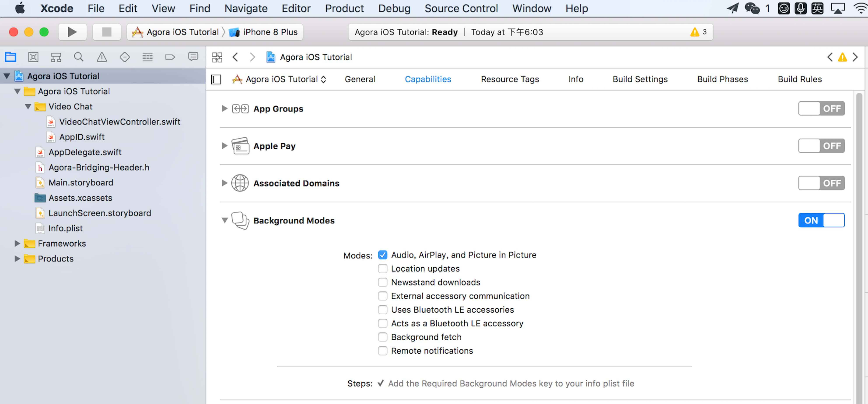Screen dimensions: 868x404
Task: Check Uses Bluetooth LE accessories
Action: tap(382, 309)
